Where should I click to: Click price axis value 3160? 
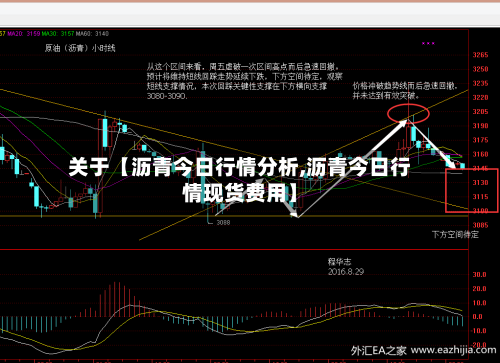coord(480,154)
